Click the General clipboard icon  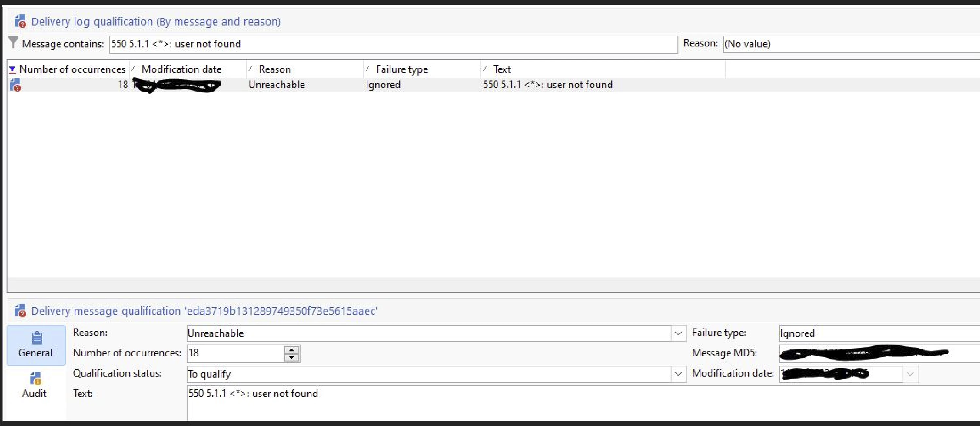click(x=37, y=337)
